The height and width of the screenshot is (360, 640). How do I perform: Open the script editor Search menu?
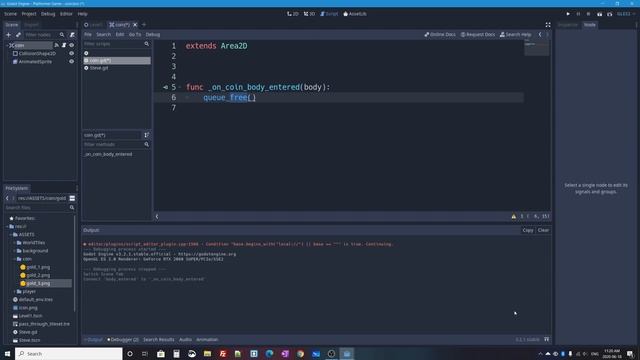[x=103, y=35]
